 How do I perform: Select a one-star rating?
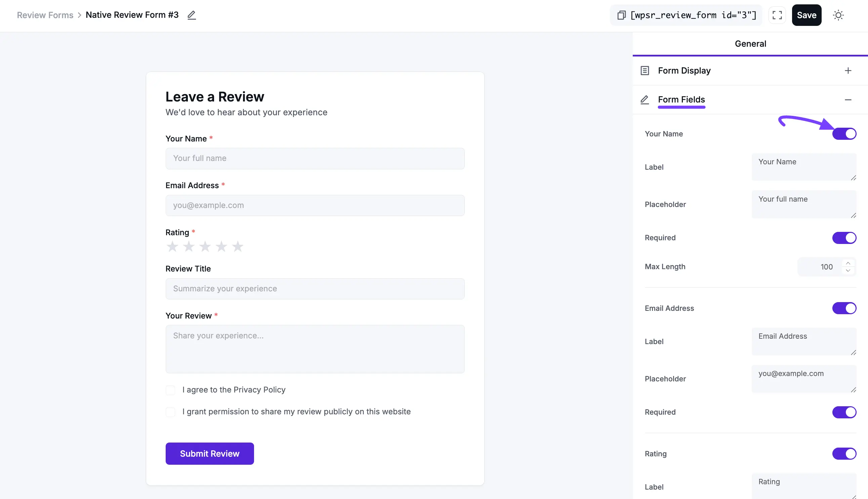point(172,246)
